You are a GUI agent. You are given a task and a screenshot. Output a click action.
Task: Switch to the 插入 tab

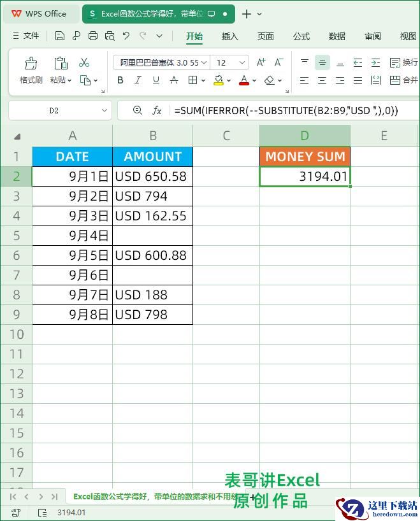tap(230, 36)
